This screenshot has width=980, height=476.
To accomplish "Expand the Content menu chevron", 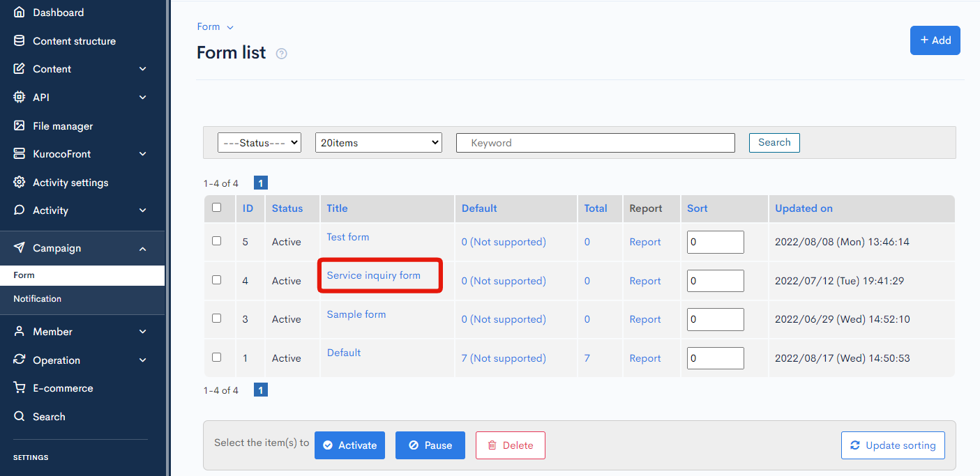I will coord(143,69).
